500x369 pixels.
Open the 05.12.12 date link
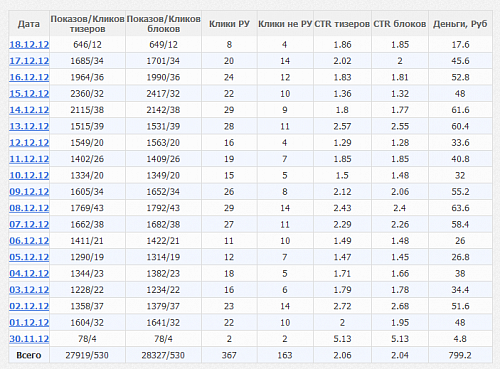point(29,257)
